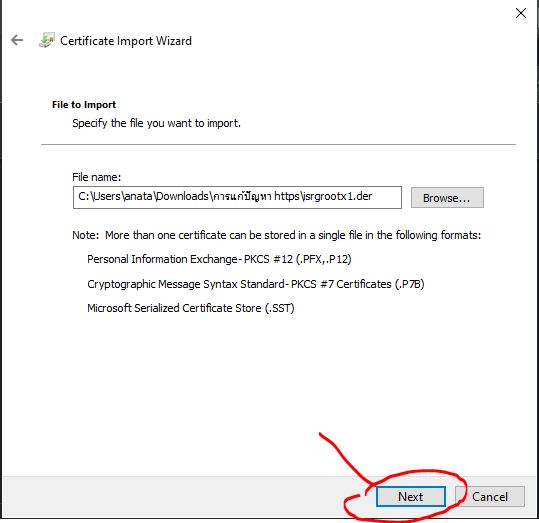Click Next to continue the import

(411, 497)
